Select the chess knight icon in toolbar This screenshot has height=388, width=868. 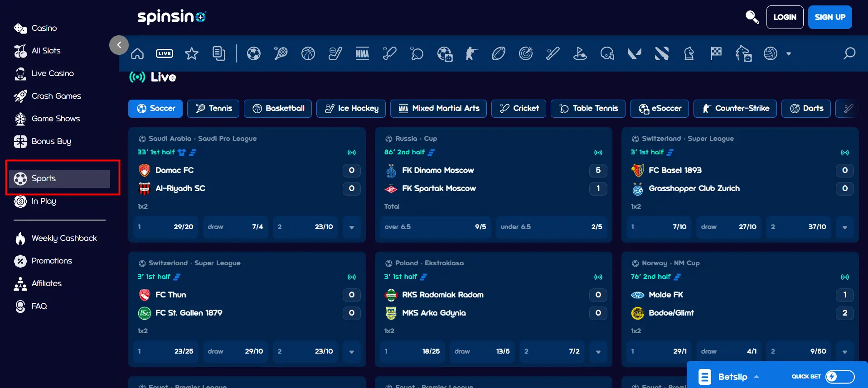(x=689, y=54)
